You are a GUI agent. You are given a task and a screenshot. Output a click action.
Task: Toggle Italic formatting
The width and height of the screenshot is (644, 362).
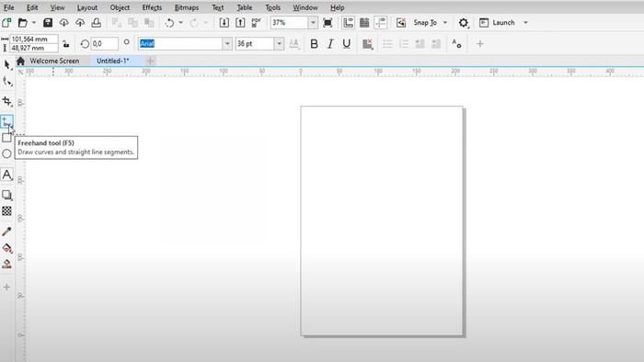coord(330,44)
